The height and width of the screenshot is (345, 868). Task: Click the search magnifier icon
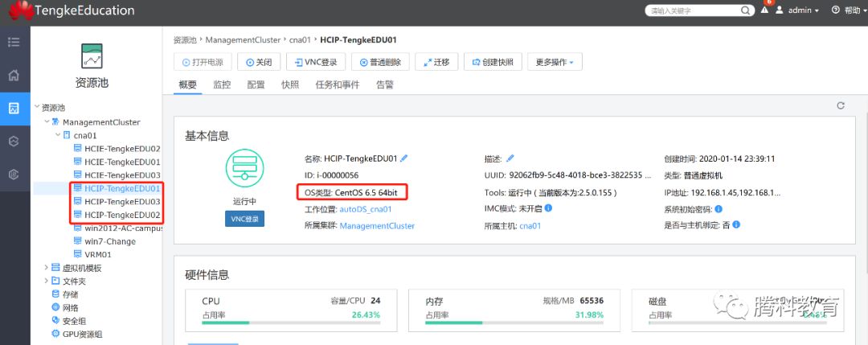[745, 10]
